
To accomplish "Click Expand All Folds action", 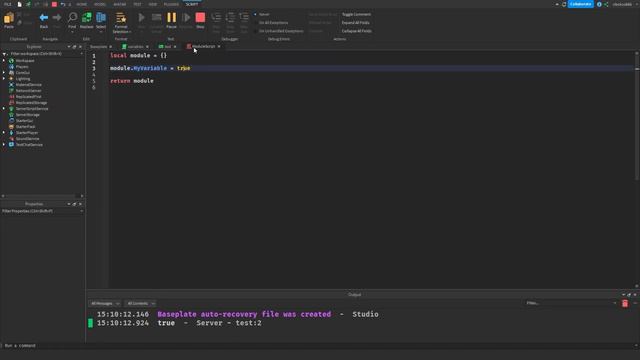I will tap(356, 23).
